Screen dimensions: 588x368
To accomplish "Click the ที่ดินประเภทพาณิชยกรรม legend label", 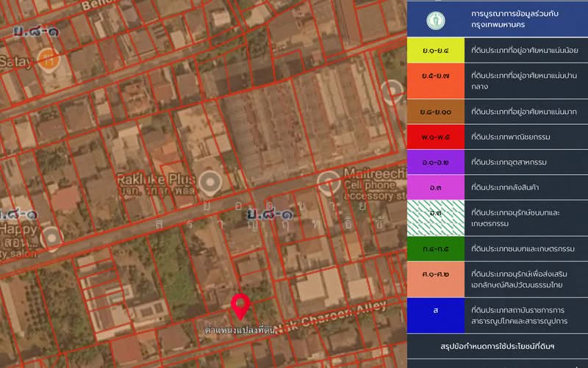I will 511,137.
